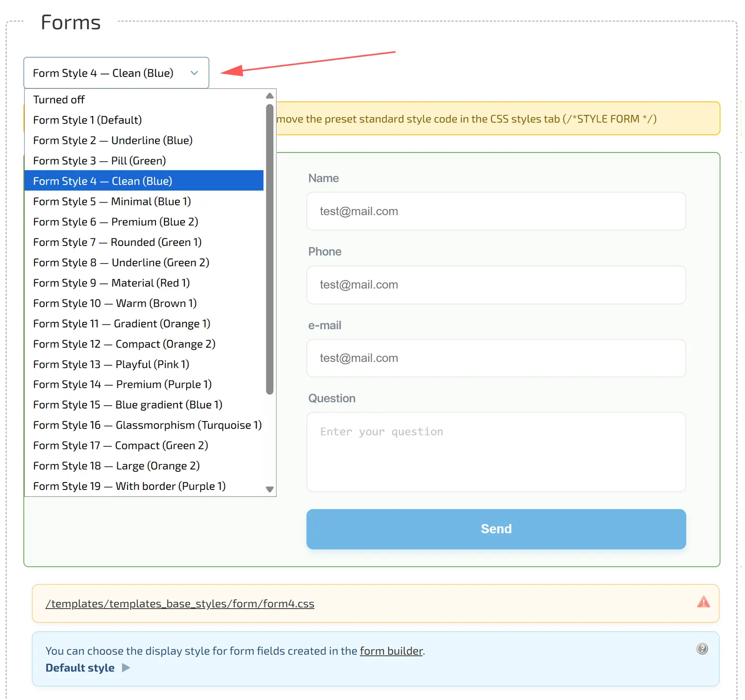The image size is (745, 700).
Task: Click the 'e-mail' field label
Action: [x=325, y=325]
